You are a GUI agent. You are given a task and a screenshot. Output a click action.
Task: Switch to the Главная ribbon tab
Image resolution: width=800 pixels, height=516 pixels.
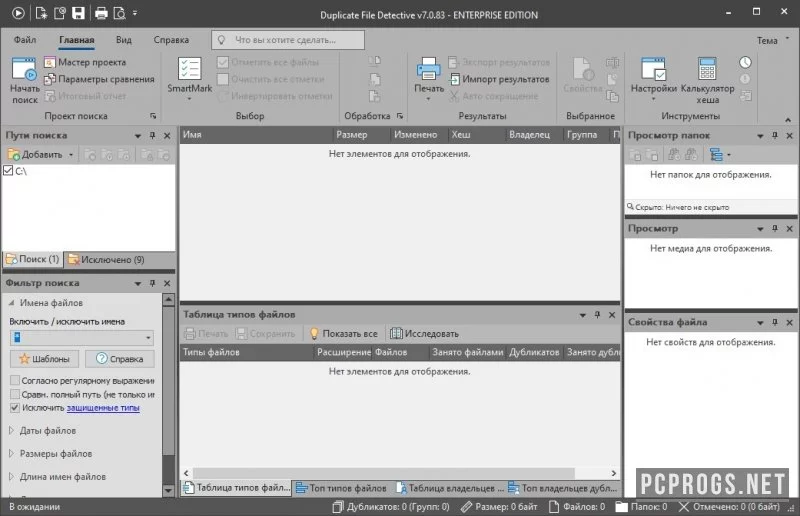pos(77,40)
